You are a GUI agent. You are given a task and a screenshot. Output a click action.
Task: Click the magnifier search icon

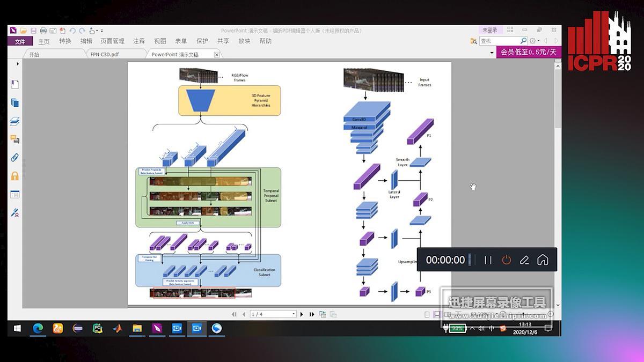pyautogui.click(x=524, y=41)
